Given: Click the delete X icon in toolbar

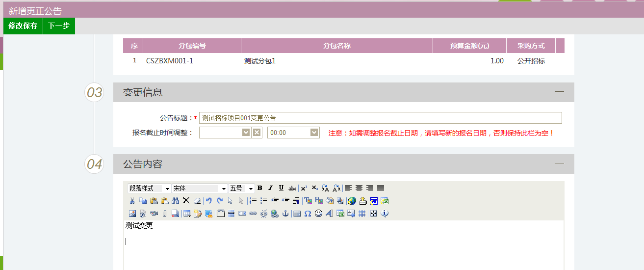Looking at the screenshot, I should [x=186, y=201].
